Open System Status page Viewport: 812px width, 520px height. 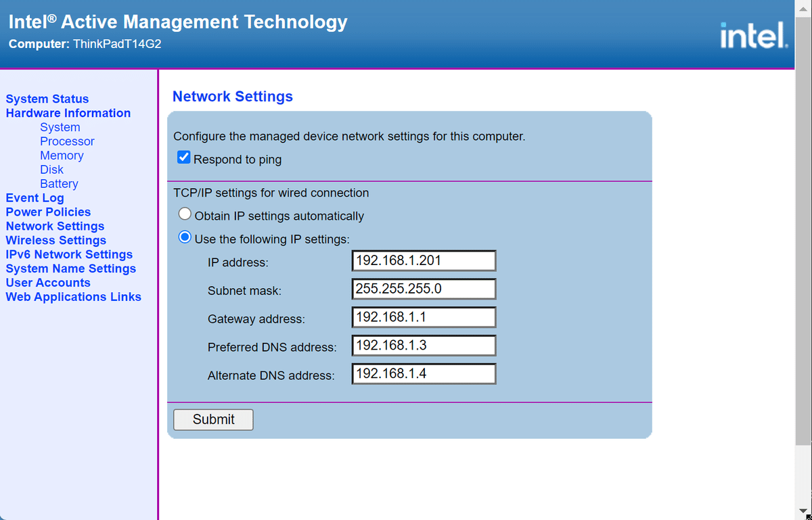click(x=47, y=99)
